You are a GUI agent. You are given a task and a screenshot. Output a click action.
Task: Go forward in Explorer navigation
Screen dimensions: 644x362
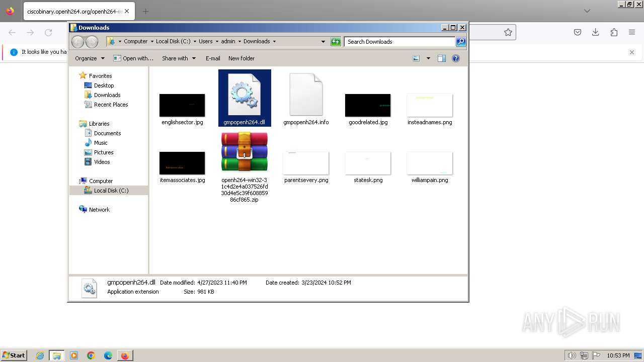[92, 42]
